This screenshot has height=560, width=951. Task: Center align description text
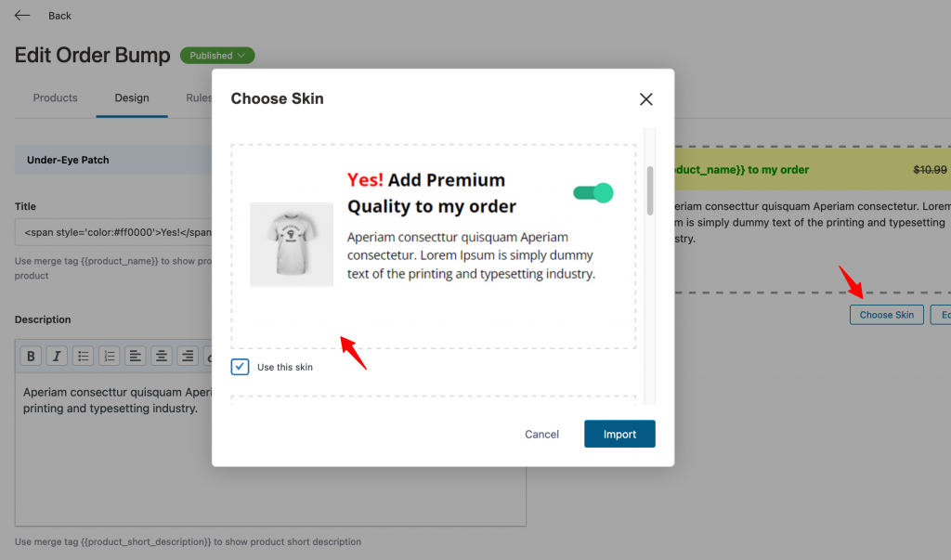pyautogui.click(x=162, y=356)
